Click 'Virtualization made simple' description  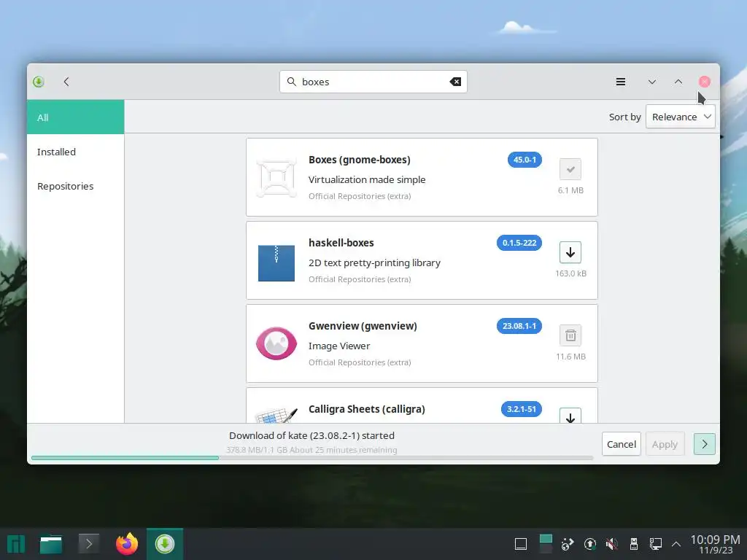click(x=367, y=179)
